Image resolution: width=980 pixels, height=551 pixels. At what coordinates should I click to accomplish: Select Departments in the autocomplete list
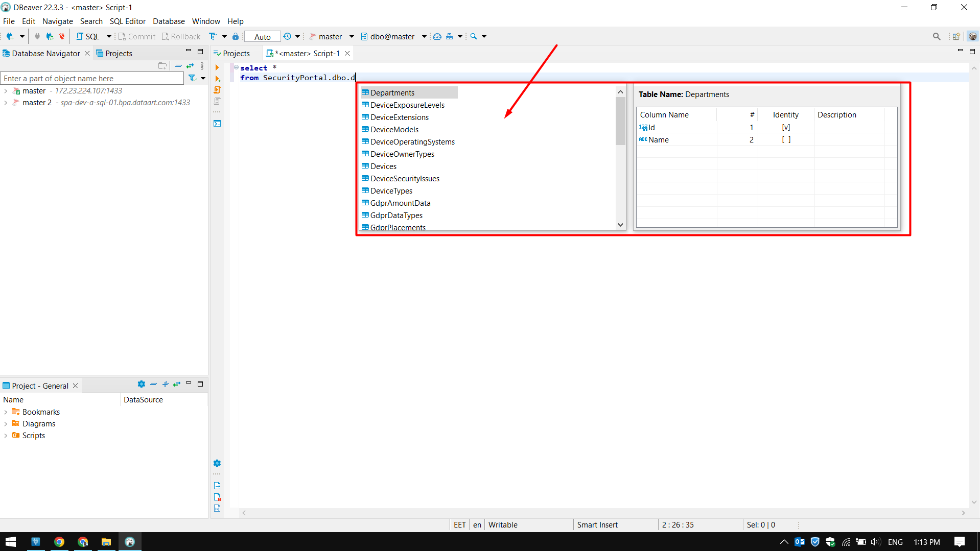[x=392, y=92]
